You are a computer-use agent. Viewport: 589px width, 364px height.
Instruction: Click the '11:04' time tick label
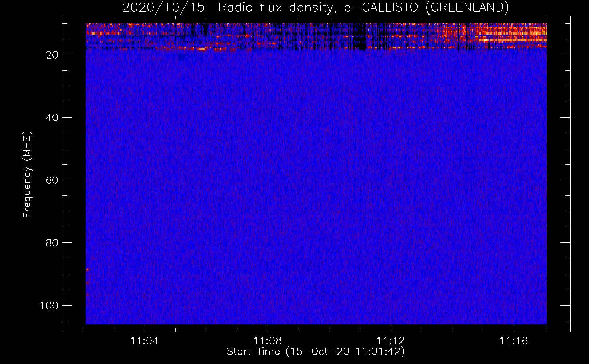coord(145,341)
